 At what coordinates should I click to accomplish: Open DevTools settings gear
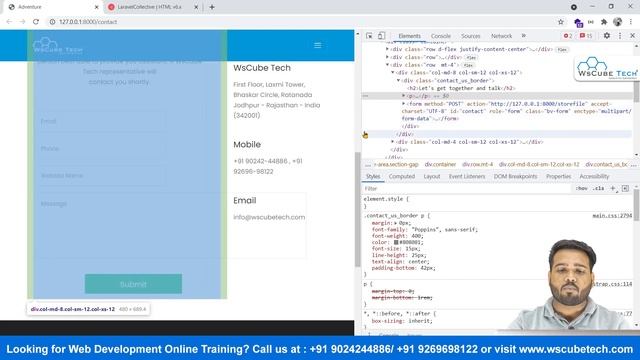607,36
